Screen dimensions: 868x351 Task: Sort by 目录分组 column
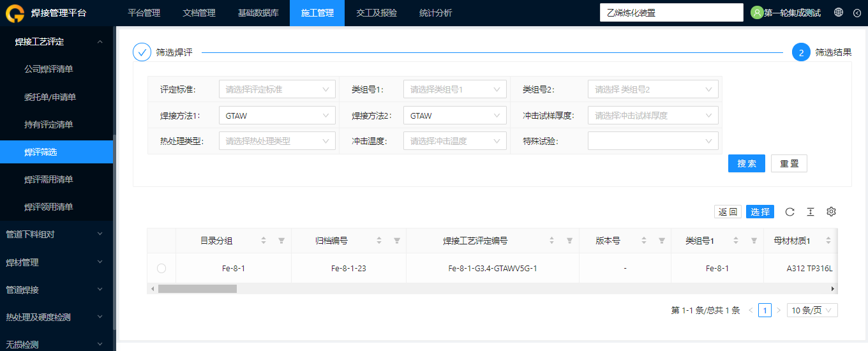[264, 241]
